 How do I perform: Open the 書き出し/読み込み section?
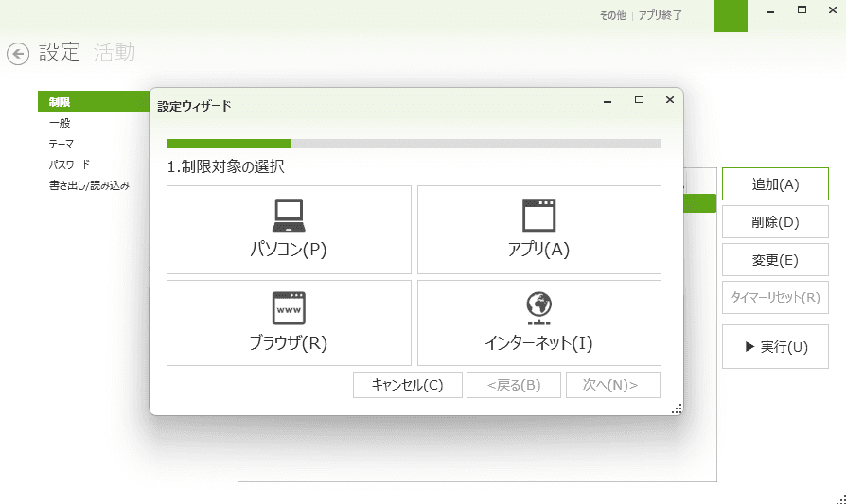[x=89, y=185]
